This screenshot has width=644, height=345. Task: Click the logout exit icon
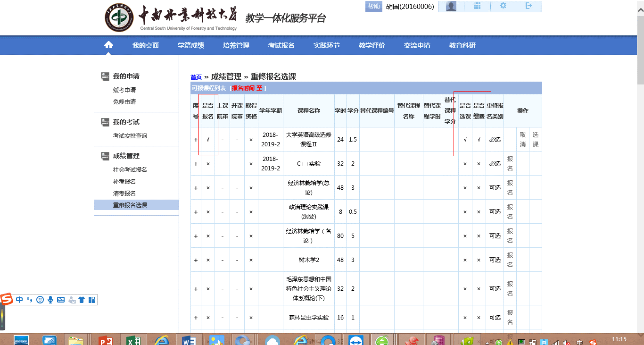point(528,6)
